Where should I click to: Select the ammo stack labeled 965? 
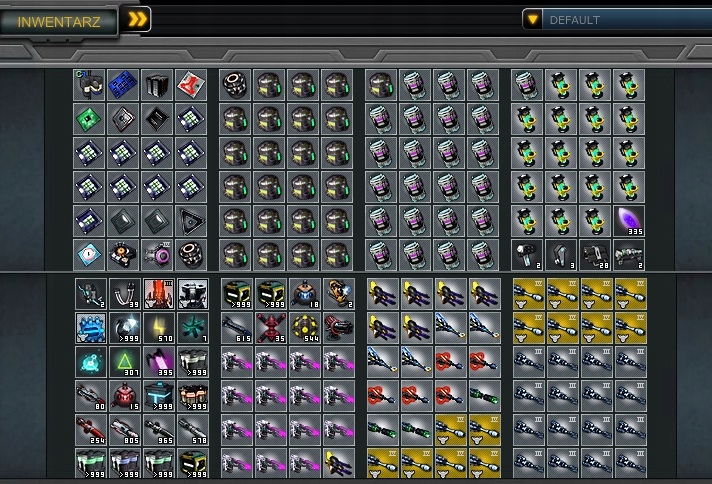click(x=159, y=430)
